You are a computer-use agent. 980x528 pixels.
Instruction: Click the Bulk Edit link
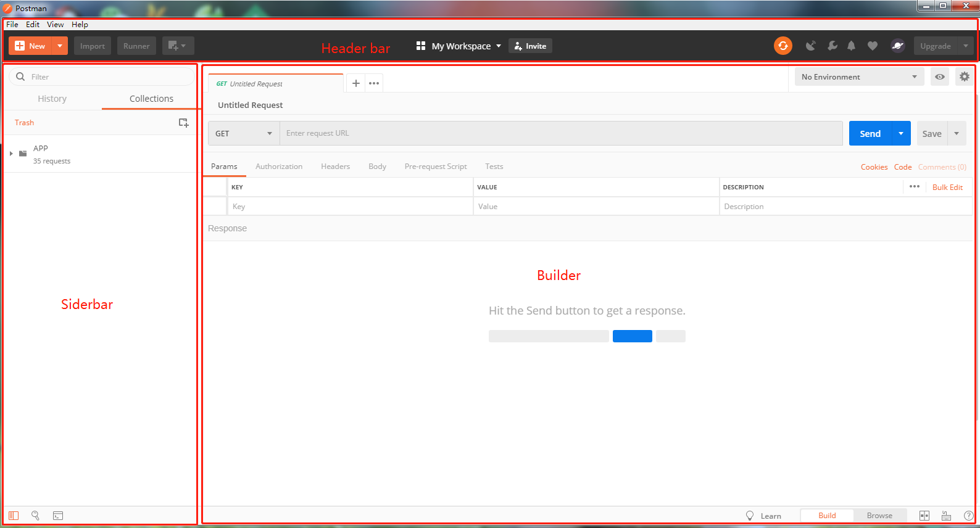pyautogui.click(x=947, y=187)
